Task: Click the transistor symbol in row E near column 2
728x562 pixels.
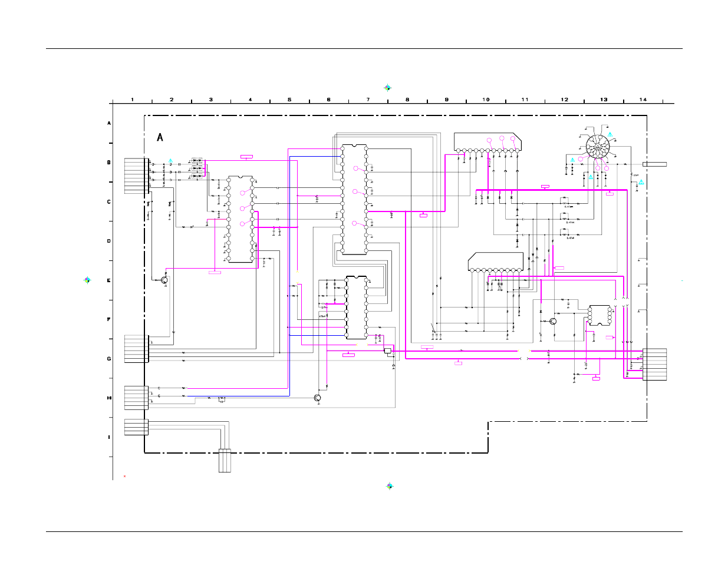Action: pos(164,280)
